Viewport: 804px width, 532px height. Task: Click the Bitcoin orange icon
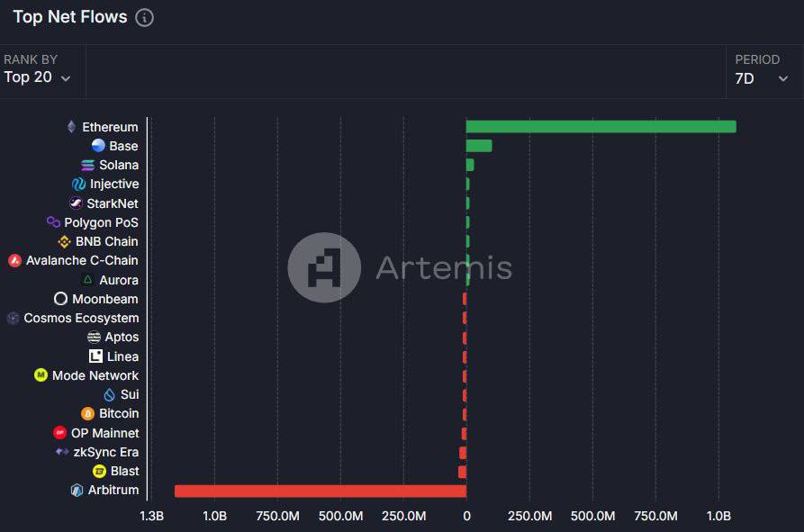(87, 413)
